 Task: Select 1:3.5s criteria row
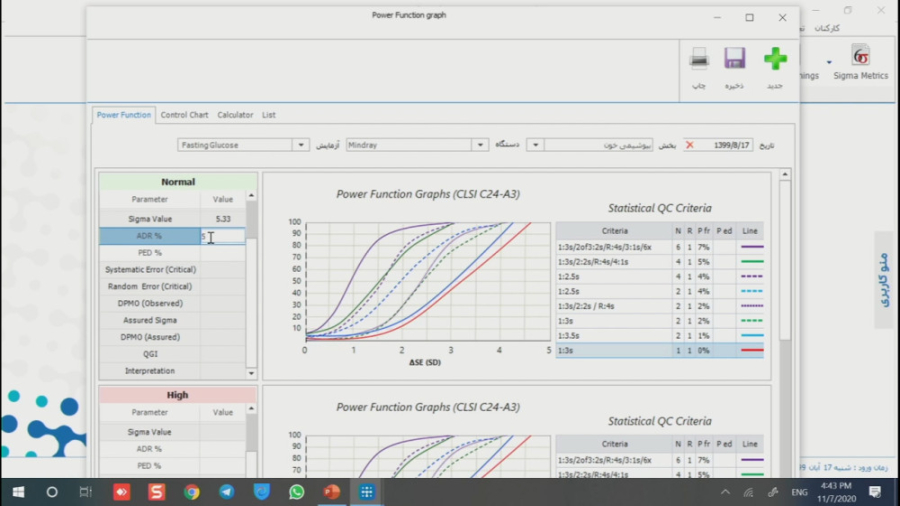(x=660, y=336)
